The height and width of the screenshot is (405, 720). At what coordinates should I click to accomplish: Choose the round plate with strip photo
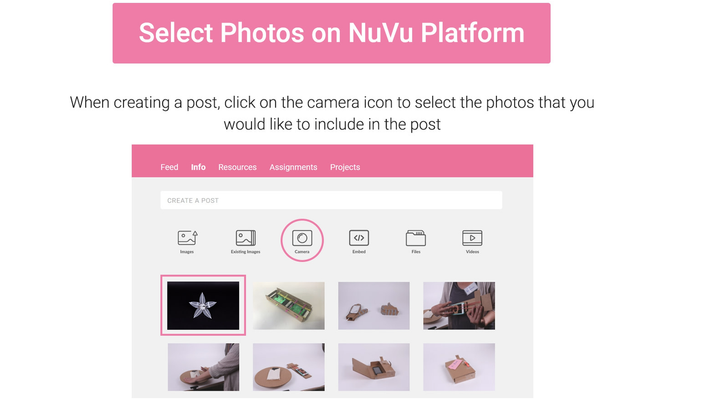(x=288, y=367)
